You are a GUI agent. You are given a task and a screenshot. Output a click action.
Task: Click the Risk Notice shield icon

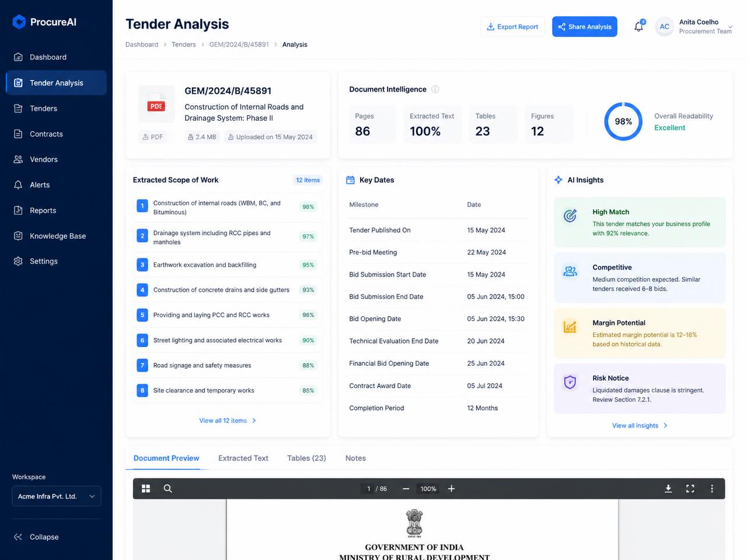570,382
